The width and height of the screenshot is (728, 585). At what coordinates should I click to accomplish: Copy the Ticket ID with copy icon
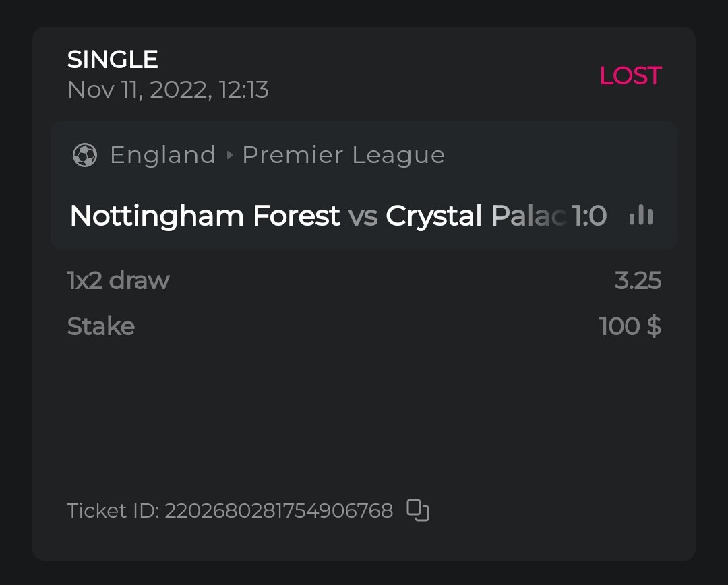tap(418, 510)
